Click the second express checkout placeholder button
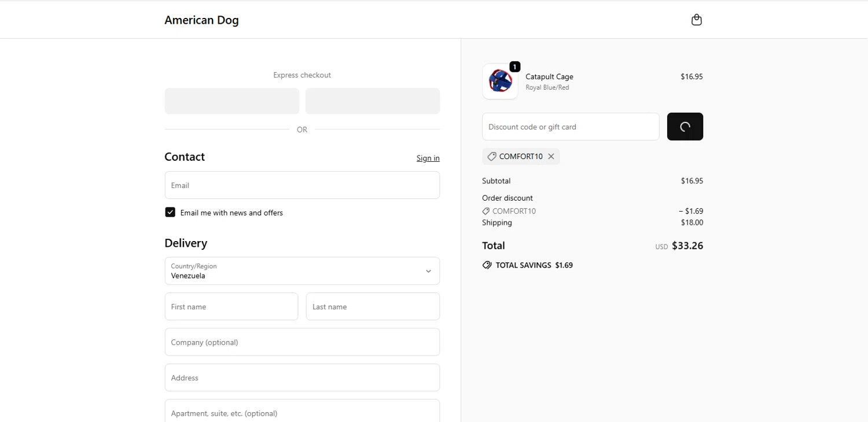868x422 pixels. [373, 101]
